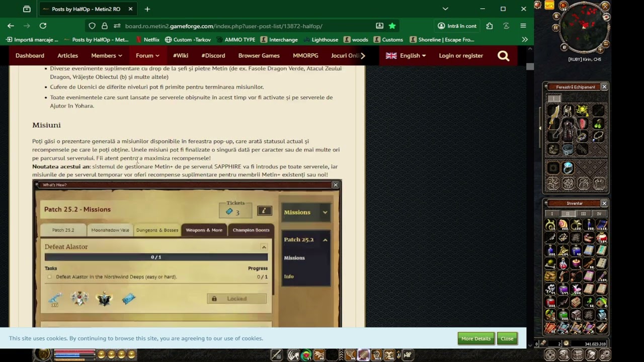Click the red orb icon left of GM button
Viewport: 644px width, 362px height.
[538, 5]
